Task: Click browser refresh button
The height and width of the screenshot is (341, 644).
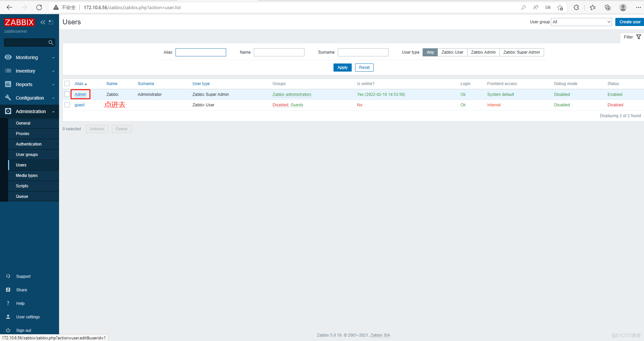Action: [x=39, y=7]
